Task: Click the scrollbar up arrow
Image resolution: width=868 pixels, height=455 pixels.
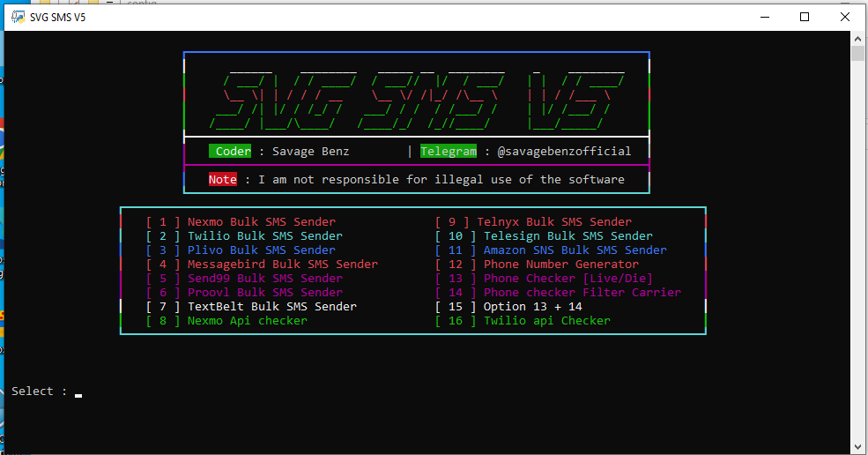Action: (857, 39)
